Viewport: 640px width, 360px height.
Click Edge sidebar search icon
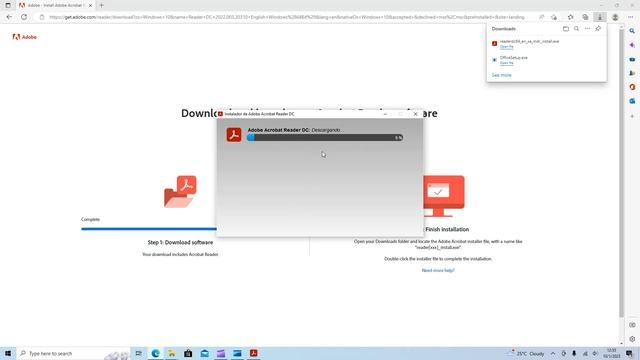point(632,31)
